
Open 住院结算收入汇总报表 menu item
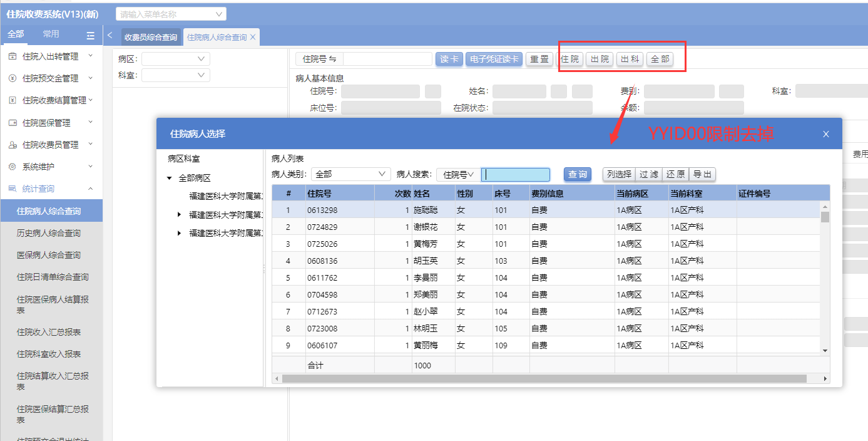(x=53, y=381)
